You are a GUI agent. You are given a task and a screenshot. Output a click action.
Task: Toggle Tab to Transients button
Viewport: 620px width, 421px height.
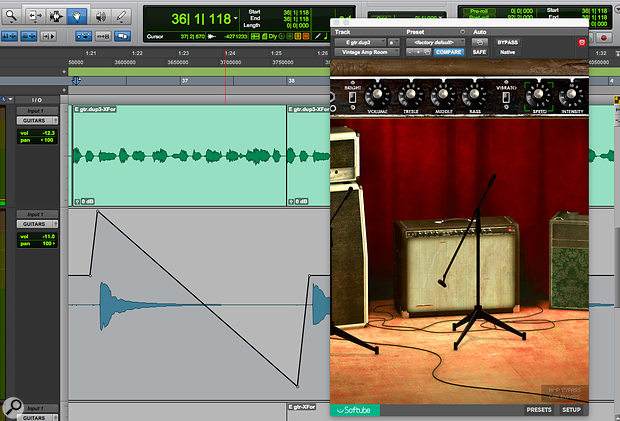[x=48, y=36]
